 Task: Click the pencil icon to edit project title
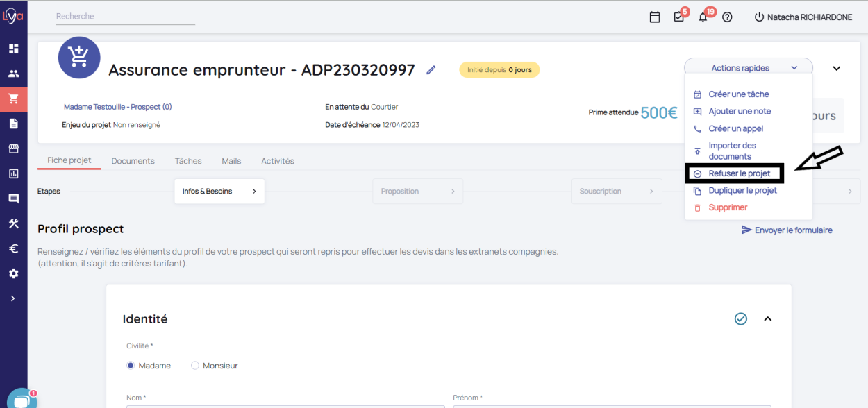point(431,70)
